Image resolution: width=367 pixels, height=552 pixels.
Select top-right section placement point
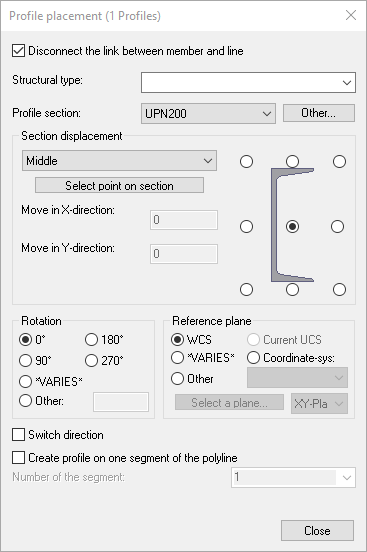click(339, 162)
